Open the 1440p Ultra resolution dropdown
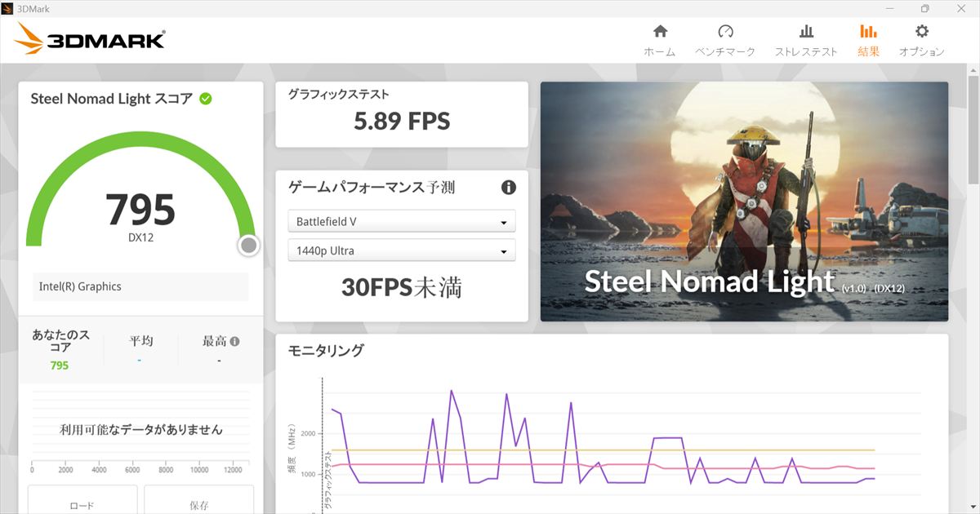The height and width of the screenshot is (514, 980). click(x=402, y=250)
